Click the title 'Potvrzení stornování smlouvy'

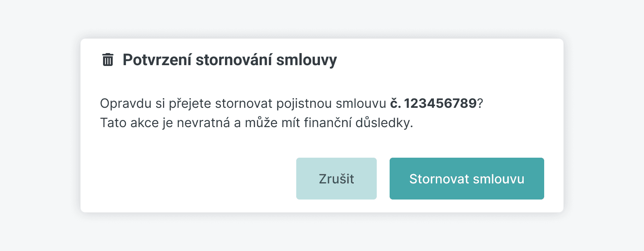229,60
